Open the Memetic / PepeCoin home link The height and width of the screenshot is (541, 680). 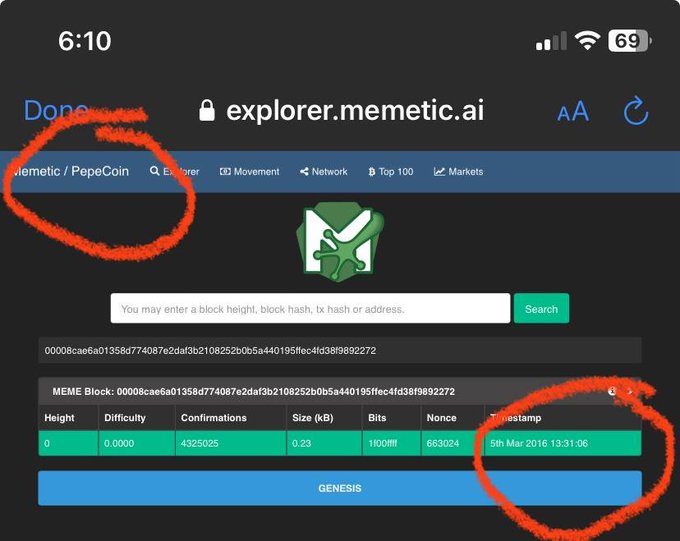pos(69,171)
